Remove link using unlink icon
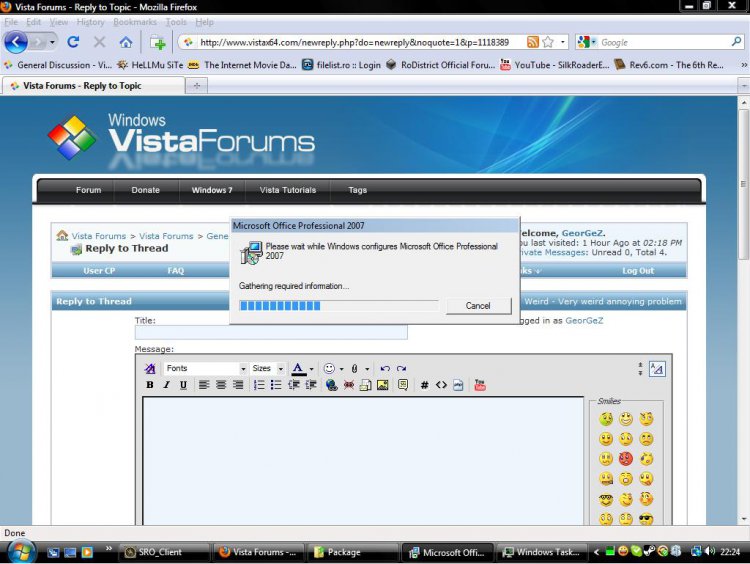 point(349,385)
